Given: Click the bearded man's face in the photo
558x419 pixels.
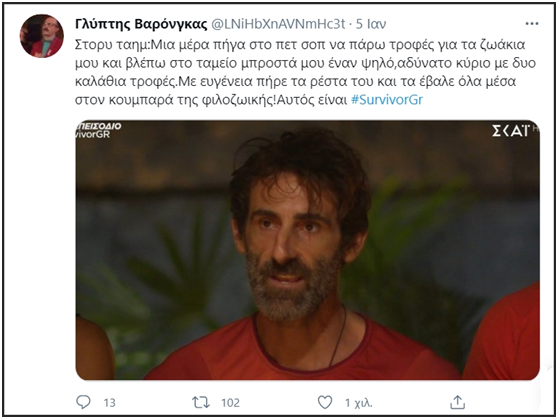Looking at the screenshot, I should (x=292, y=242).
